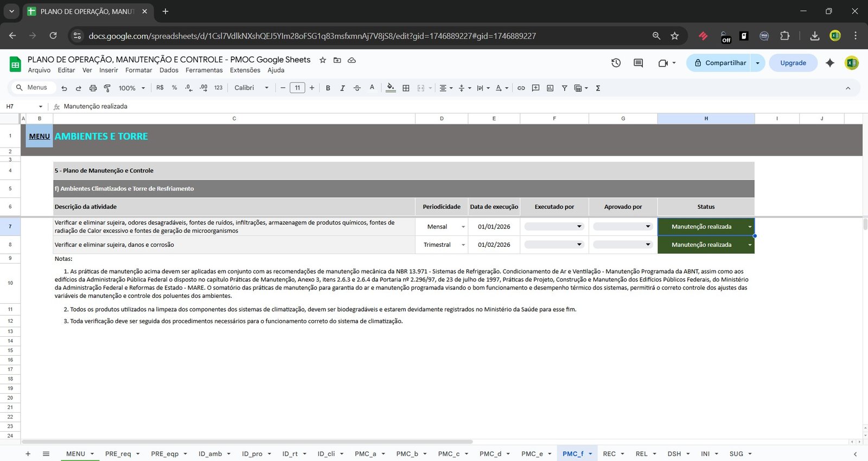The image size is (868, 461).
Task: Click the insert link icon
Action: point(521,88)
